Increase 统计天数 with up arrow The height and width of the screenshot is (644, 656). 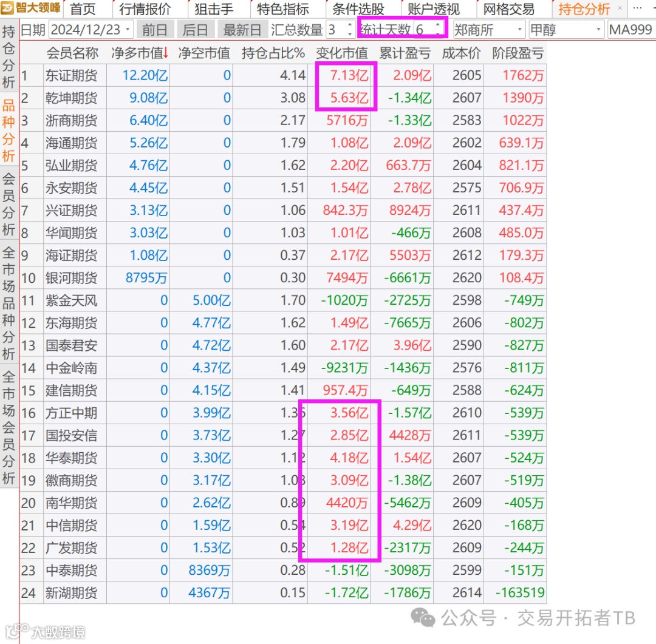[437, 25]
